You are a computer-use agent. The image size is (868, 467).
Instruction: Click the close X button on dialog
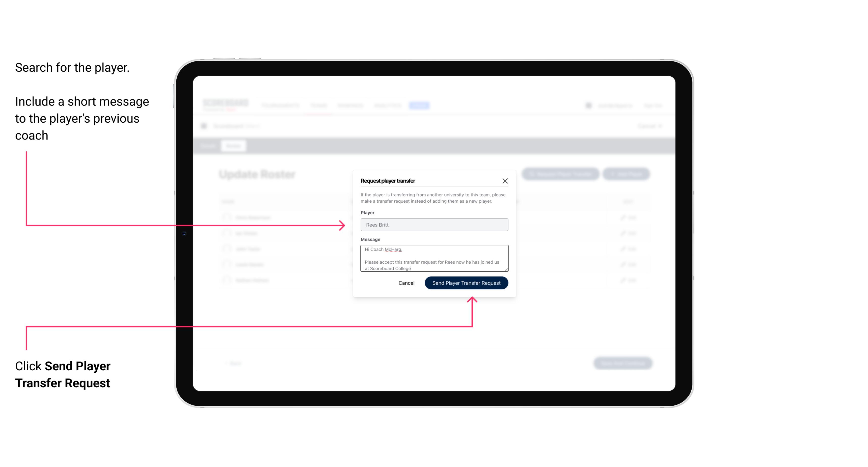pyautogui.click(x=505, y=181)
